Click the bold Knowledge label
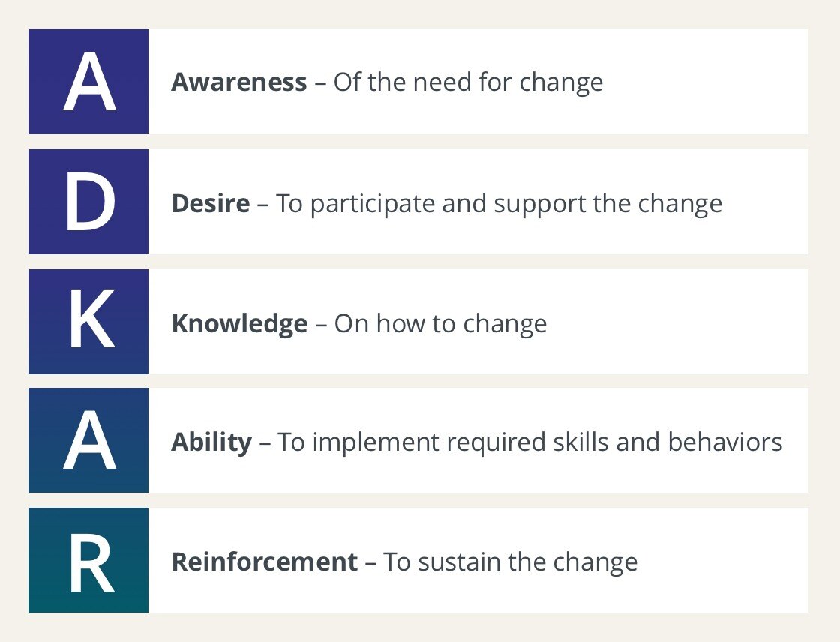 tap(239, 323)
